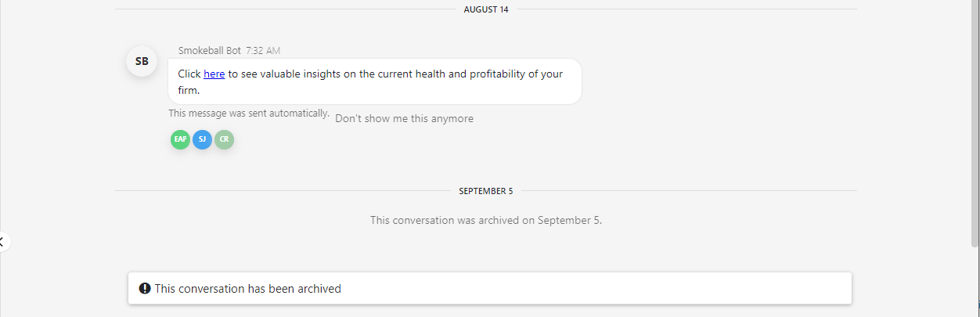Click the CR participant avatar
The height and width of the screenshot is (317, 980).
(225, 139)
